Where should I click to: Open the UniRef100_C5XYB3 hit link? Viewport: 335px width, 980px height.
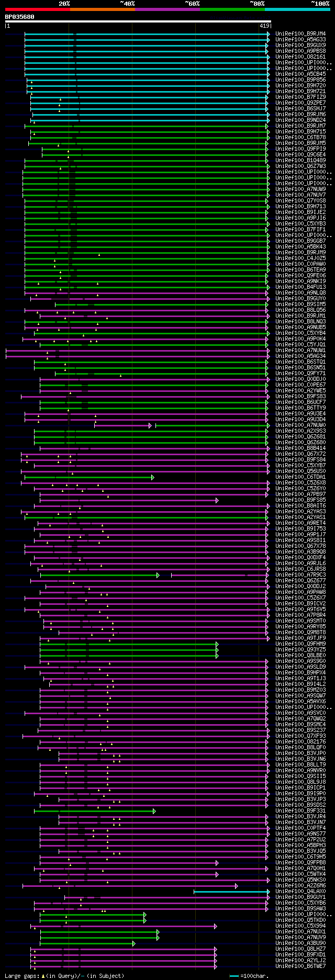(300, 224)
